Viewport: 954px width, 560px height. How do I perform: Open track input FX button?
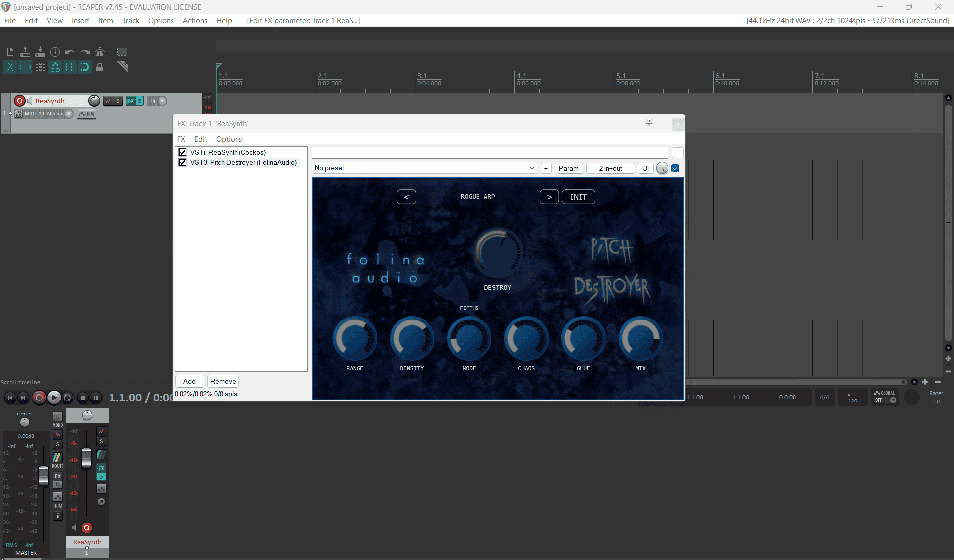[19, 114]
